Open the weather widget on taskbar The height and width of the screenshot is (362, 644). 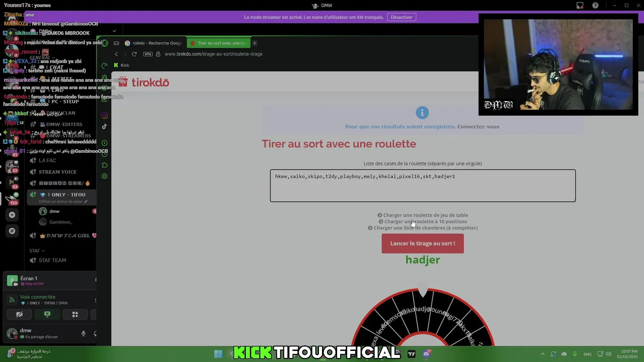click(29, 354)
